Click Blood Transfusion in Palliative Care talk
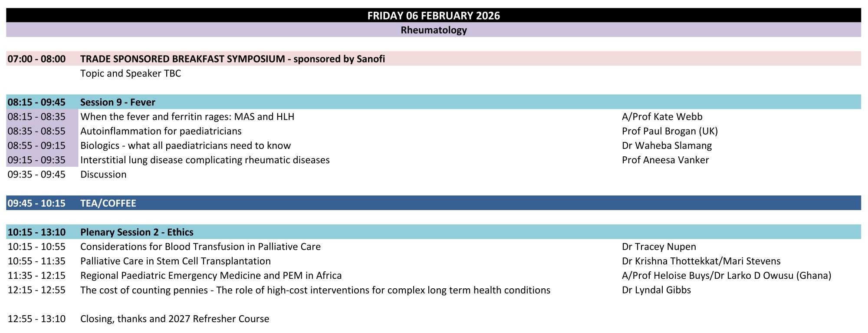The height and width of the screenshot is (333, 868). pyautogui.click(x=201, y=247)
